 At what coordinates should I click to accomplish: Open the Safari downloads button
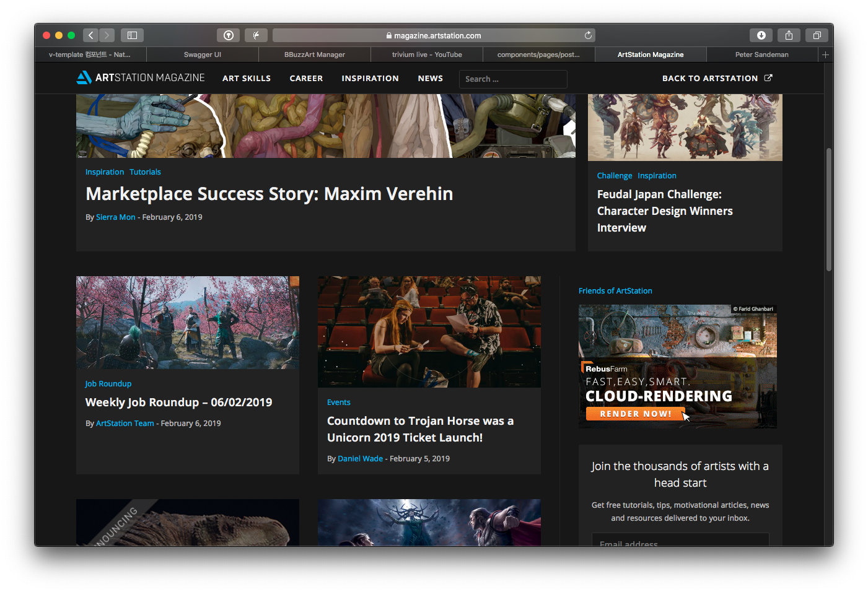click(x=761, y=35)
